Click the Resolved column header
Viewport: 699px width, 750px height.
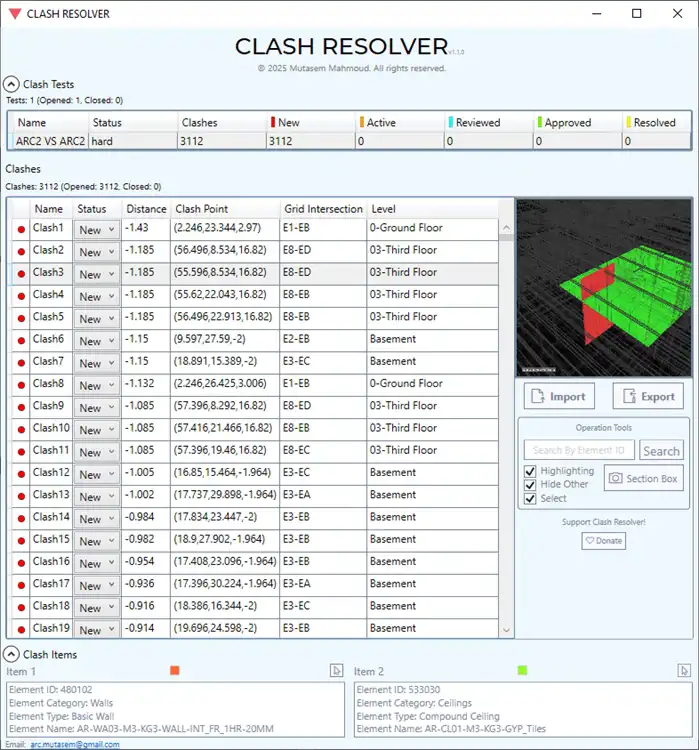tap(657, 122)
